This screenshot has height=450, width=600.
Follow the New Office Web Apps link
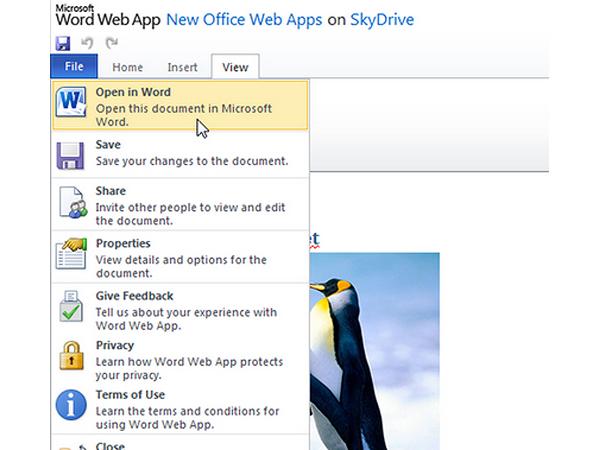[244, 20]
